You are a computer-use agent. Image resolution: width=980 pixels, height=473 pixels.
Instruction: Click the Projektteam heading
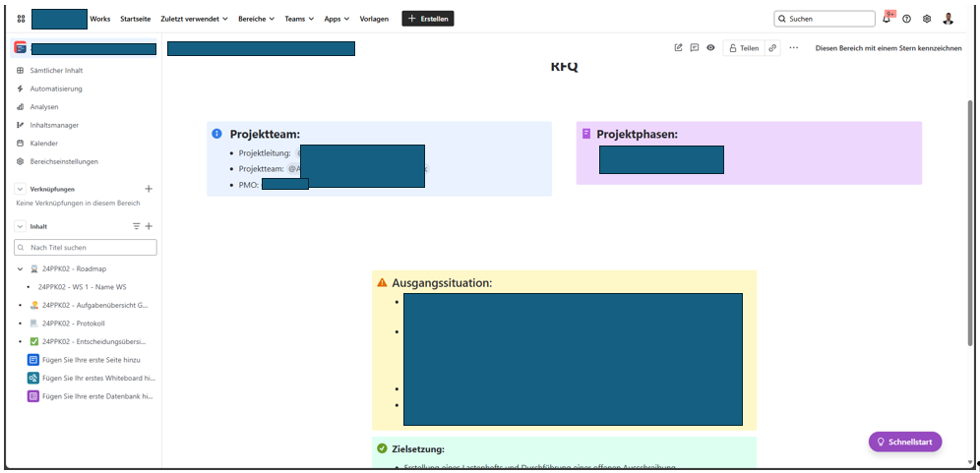[x=265, y=135]
